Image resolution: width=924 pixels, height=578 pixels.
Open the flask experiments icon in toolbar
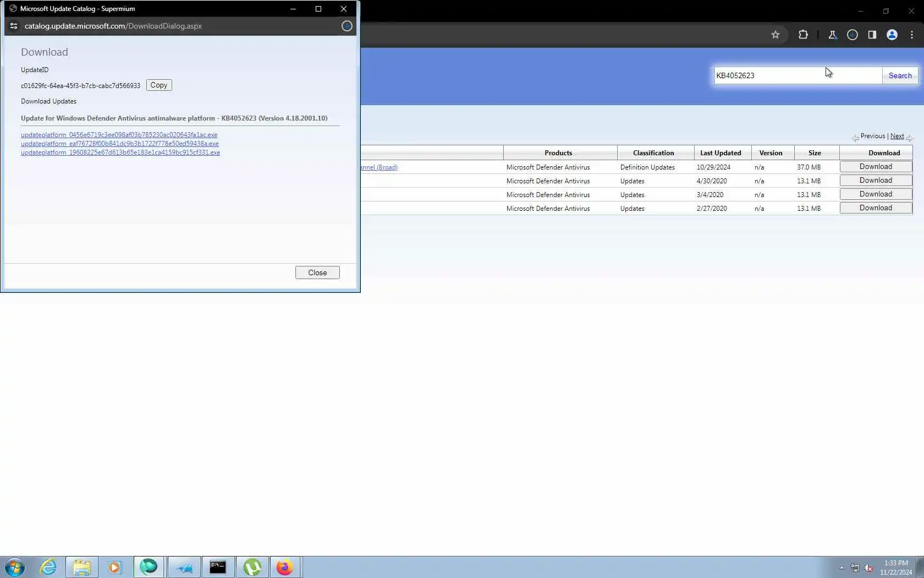pyautogui.click(x=833, y=35)
